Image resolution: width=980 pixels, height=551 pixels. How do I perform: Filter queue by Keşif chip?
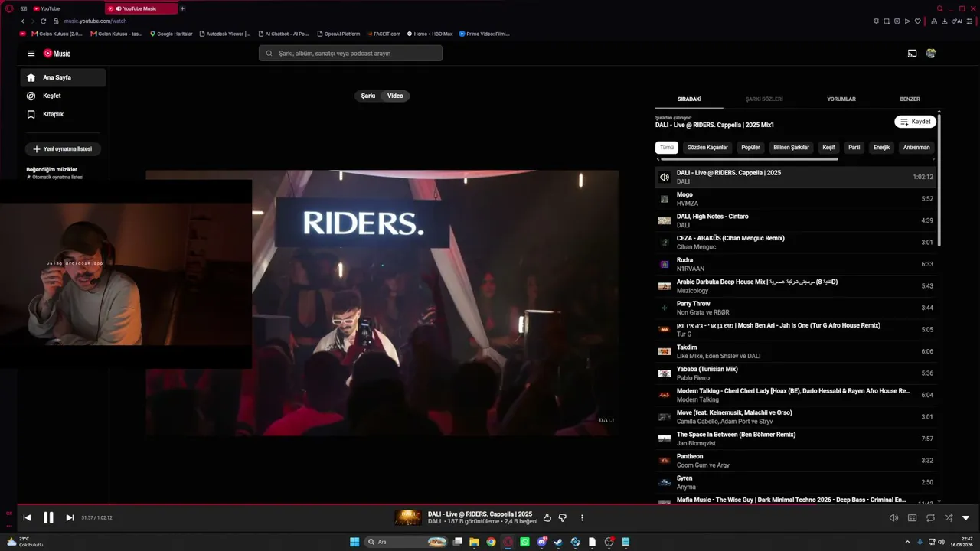[x=828, y=148]
